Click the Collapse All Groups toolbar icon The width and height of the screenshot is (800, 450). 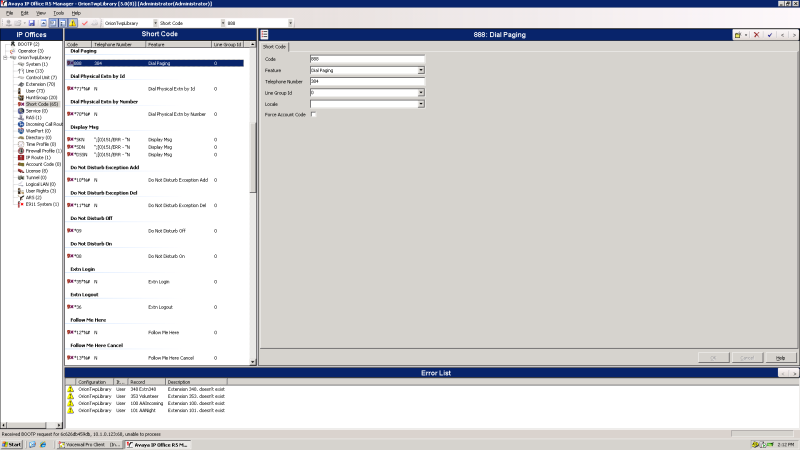[43, 23]
